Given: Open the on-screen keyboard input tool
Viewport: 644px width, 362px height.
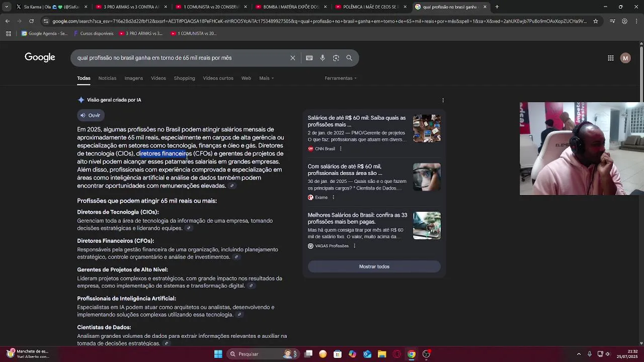Looking at the screenshot, I should 309,58.
